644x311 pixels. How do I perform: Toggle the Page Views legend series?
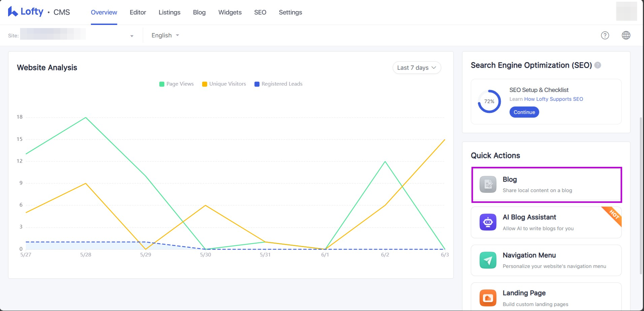176,84
